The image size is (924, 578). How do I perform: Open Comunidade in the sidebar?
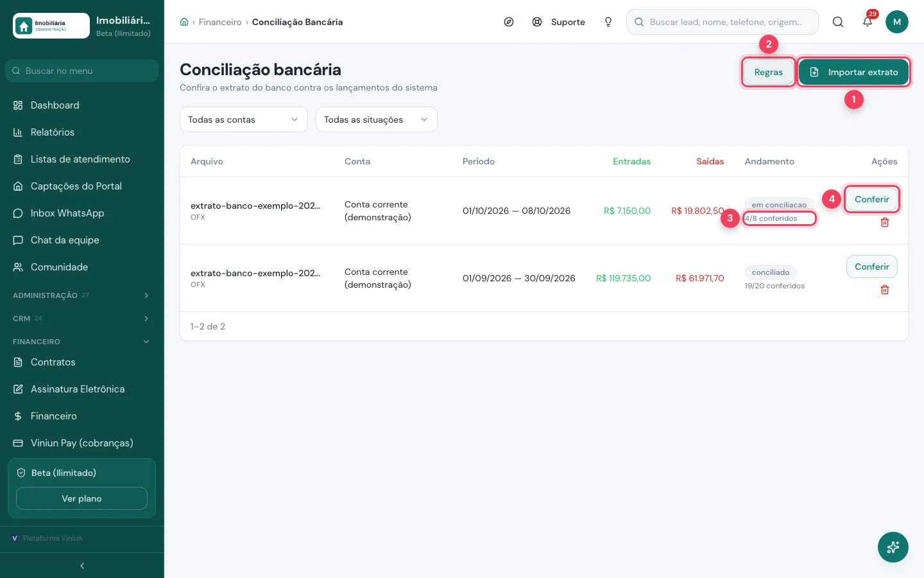point(82,267)
